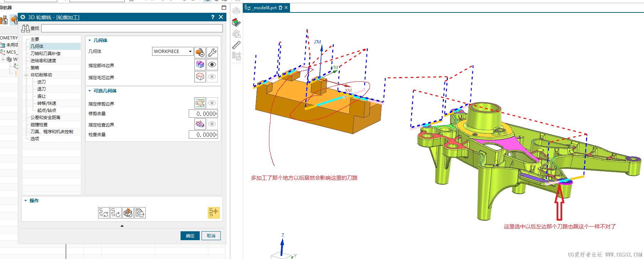644x259 pixels.
Task: Click the highlighted yellow toolpath display icon
Action: coord(214,212)
